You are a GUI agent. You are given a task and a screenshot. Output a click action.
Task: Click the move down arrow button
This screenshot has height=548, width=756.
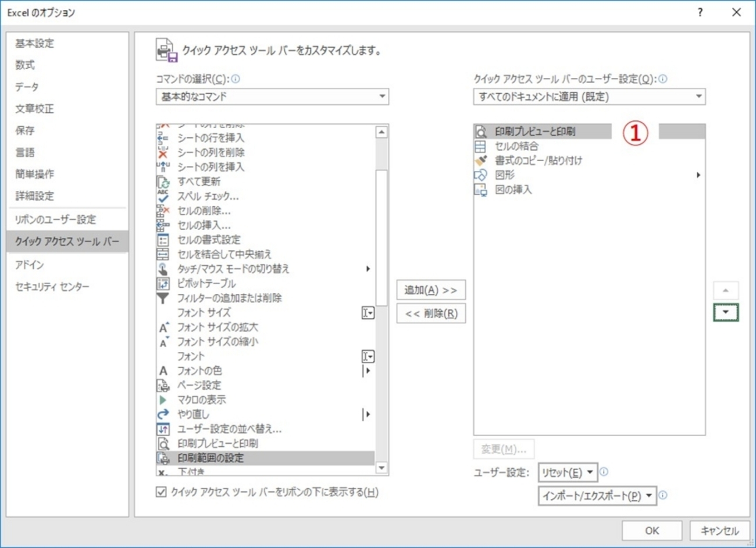tap(726, 312)
